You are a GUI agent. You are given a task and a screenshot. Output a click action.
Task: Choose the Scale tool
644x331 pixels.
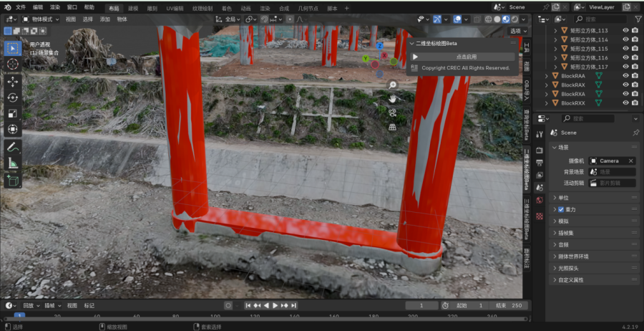coord(13,113)
